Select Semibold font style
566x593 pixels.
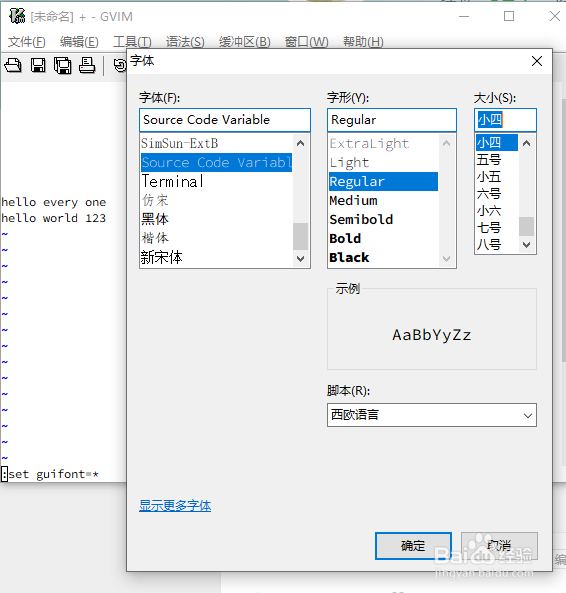(x=383, y=219)
